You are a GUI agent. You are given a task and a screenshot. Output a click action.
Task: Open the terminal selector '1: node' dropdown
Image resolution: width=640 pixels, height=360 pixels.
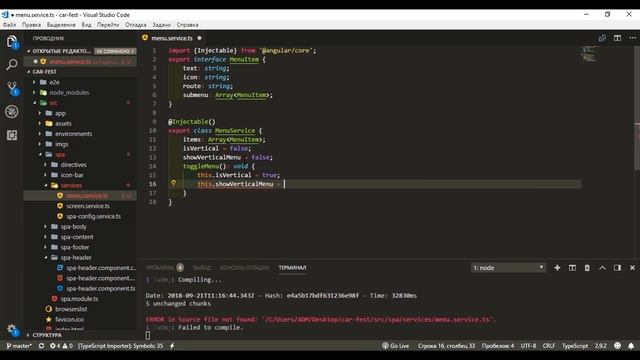tap(508, 268)
